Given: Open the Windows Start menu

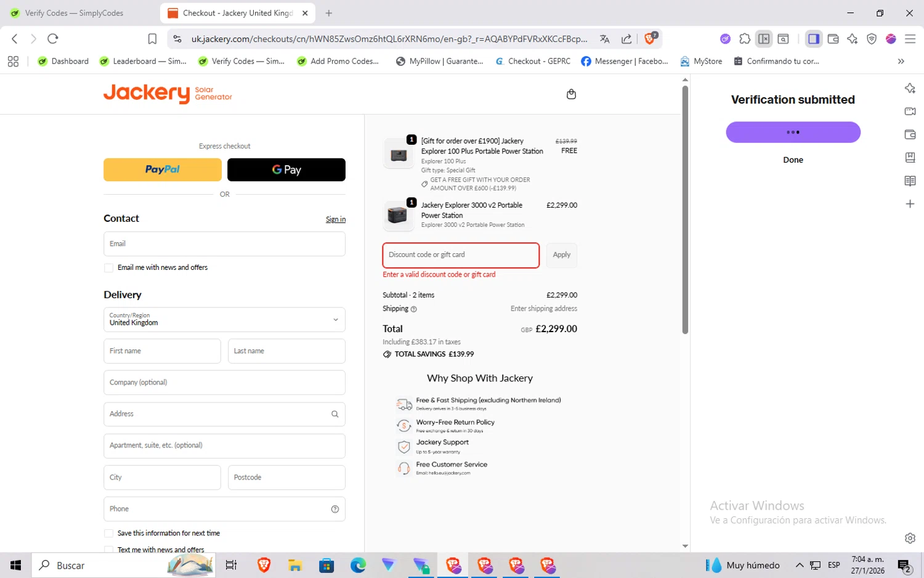Looking at the screenshot, I should point(15,565).
